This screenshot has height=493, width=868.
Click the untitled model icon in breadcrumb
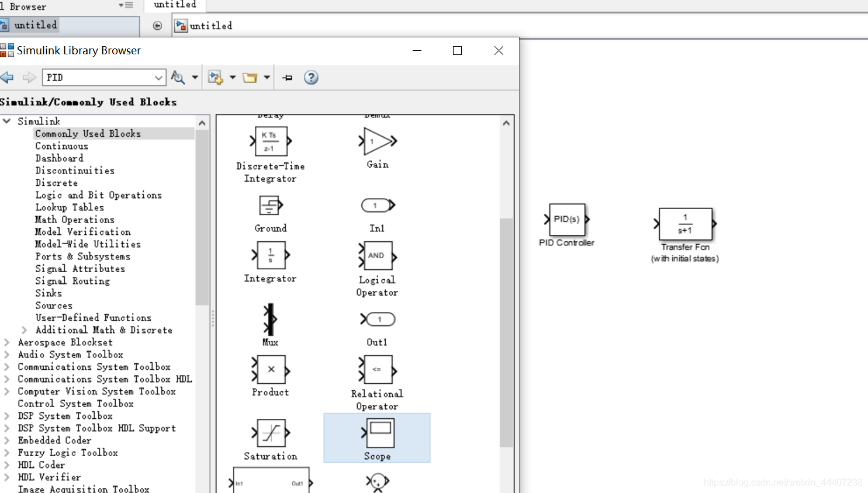181,26
